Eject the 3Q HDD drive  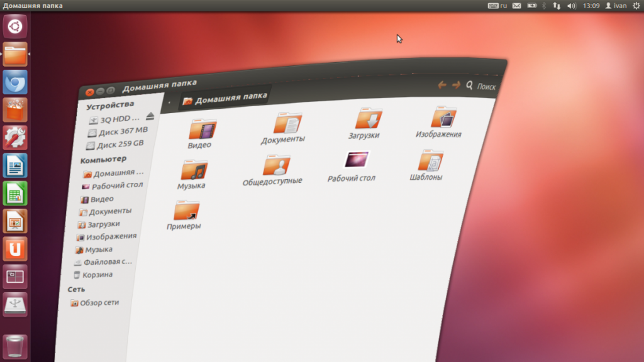pyautogui.click(x=150, y=117)
